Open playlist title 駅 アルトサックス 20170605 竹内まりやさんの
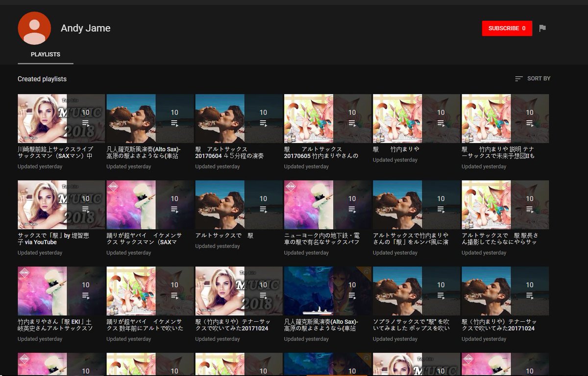The width and height of the screenshot is (588, 376). pos(321,152)
